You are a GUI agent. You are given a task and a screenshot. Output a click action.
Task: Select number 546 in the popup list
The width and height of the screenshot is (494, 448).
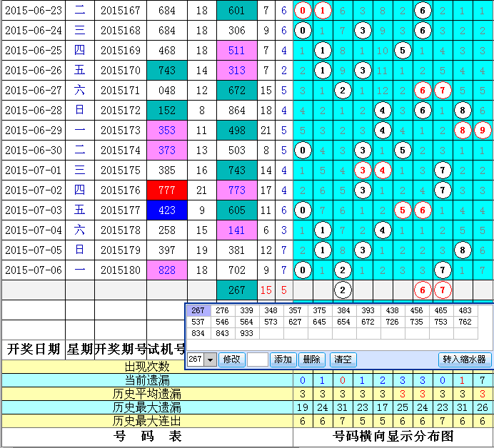pos(223,322)
